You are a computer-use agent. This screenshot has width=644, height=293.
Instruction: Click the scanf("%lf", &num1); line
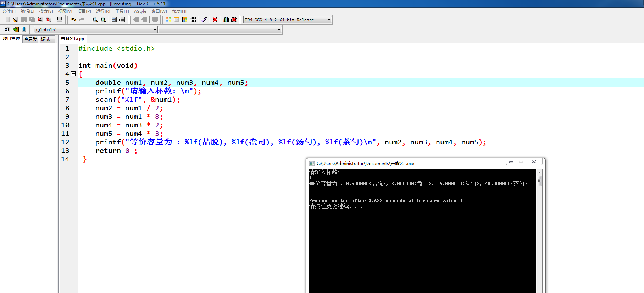[x=138, y=100]
